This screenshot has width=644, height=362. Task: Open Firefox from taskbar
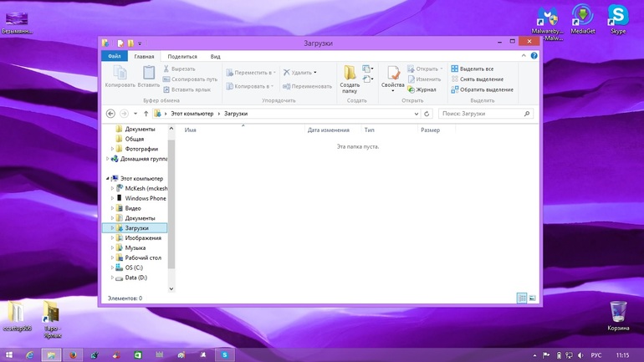point(73,355)
